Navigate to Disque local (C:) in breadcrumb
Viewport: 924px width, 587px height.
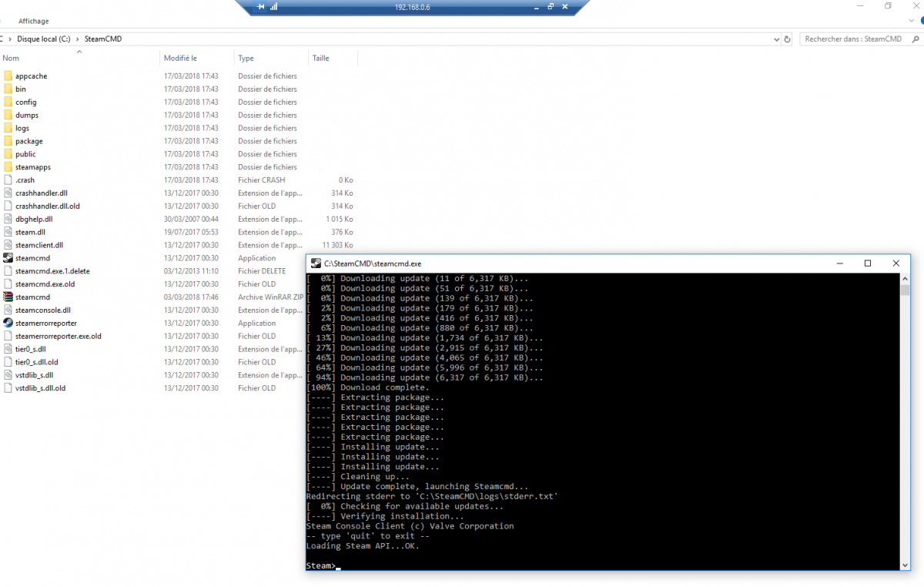click(45, 39)
